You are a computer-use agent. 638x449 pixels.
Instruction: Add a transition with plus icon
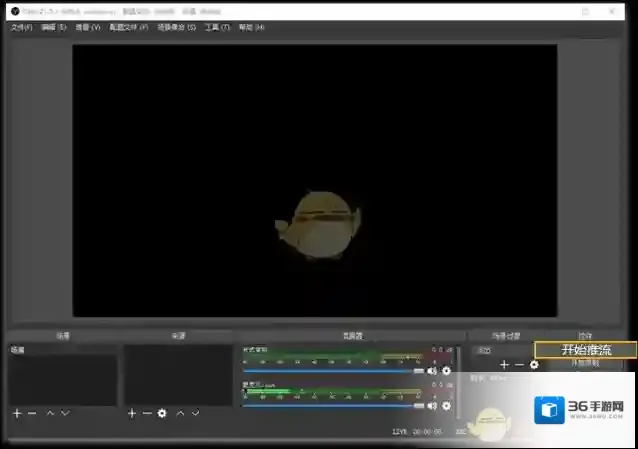click(504, 365)
